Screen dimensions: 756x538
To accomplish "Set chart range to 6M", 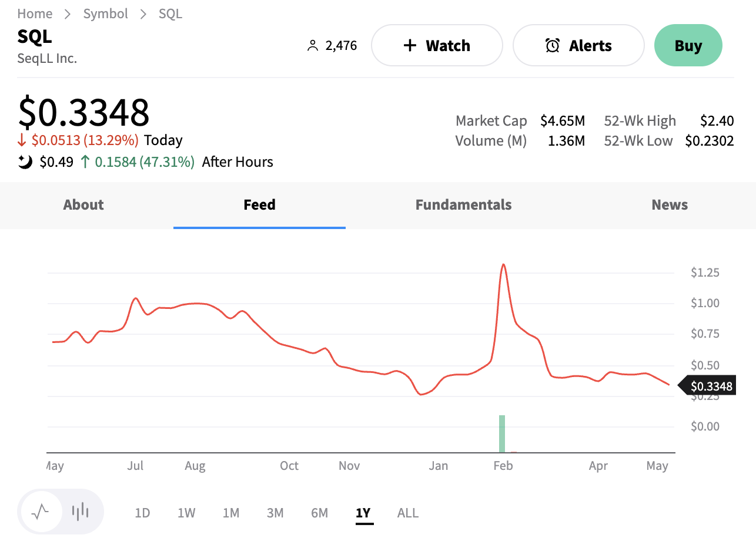I will 319,513.
